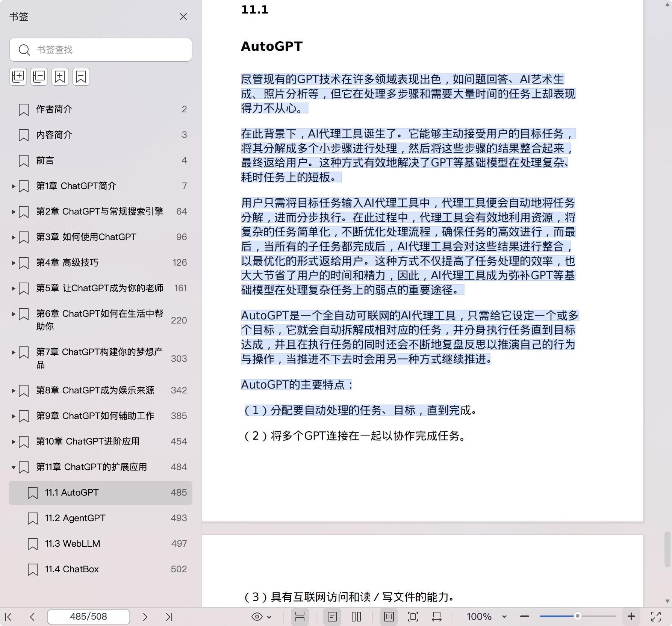Viewport: 672px width, 626px height.
Task: Go to first page button
Action: [x=9, y=617]
